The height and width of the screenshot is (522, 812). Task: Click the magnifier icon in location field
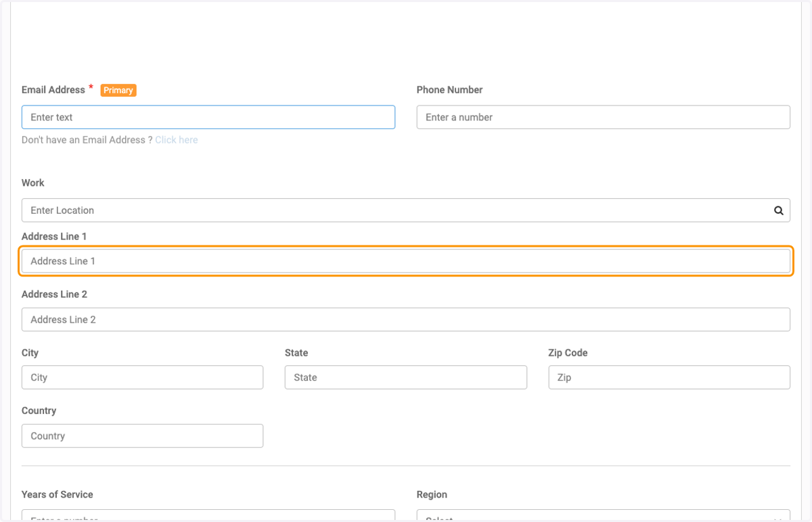pos(778,210)
